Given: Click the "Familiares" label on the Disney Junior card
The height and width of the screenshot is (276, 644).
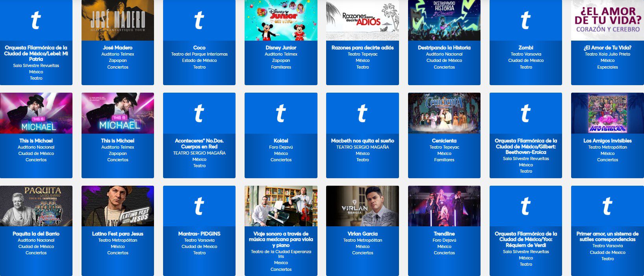Looking at the screenshot, I should [x=281, y=67].
